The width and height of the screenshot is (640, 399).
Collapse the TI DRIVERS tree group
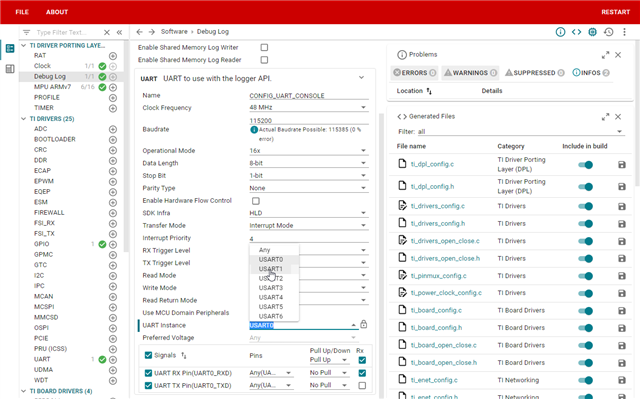click(23, 119)
